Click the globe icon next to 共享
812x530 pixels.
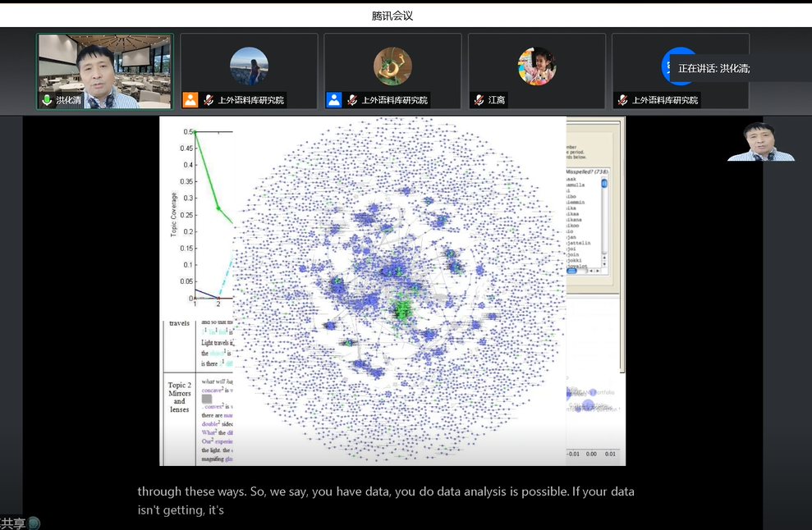(x=34, y=523)
